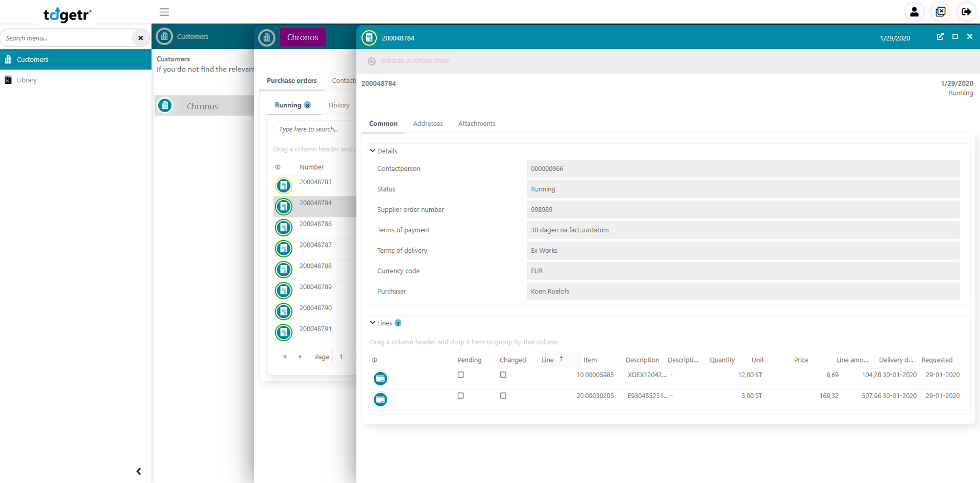Open purchase order 200048787 icon

tap(284, 249)
